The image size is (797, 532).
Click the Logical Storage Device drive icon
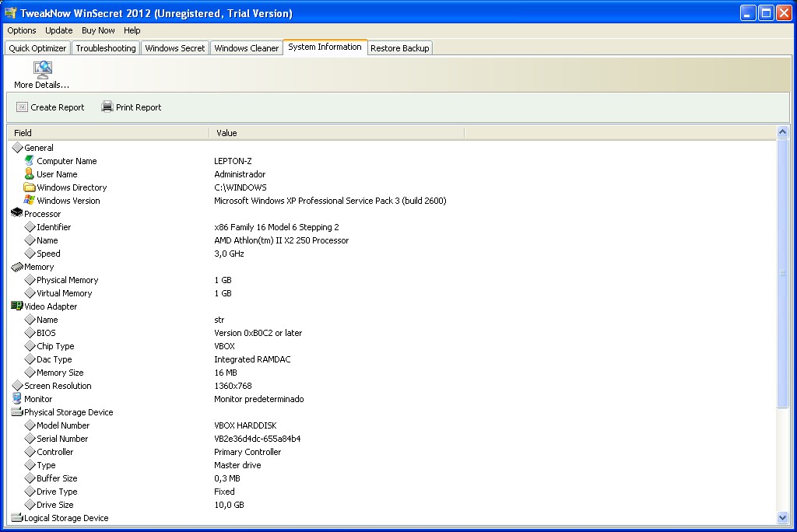click(17, 517)
